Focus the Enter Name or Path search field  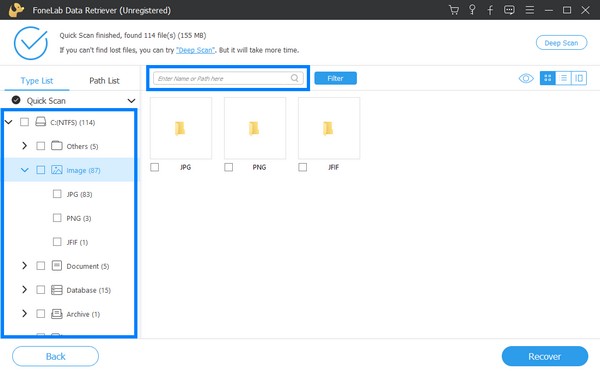coord(228,78)
